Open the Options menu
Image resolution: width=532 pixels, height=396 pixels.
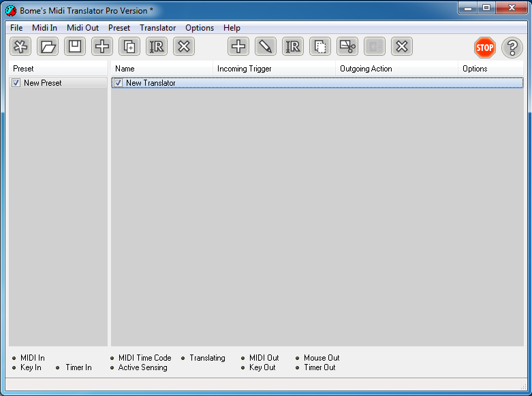coord(200,28)
